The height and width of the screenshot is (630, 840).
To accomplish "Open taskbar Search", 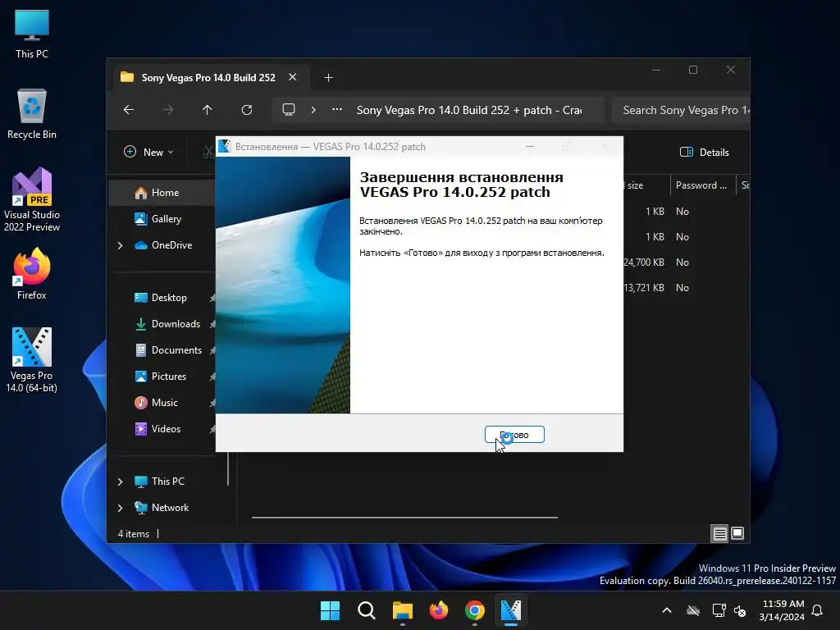I will pos(367,610).
